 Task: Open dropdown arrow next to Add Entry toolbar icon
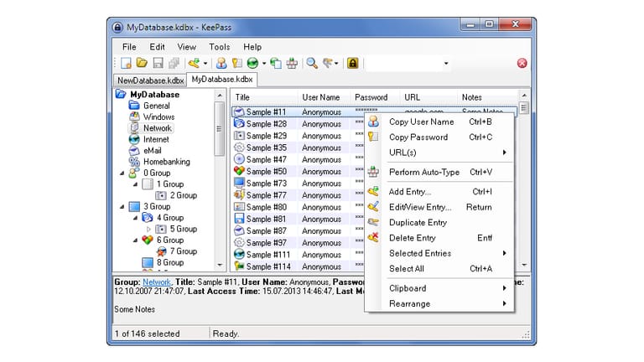pos(205,63)
